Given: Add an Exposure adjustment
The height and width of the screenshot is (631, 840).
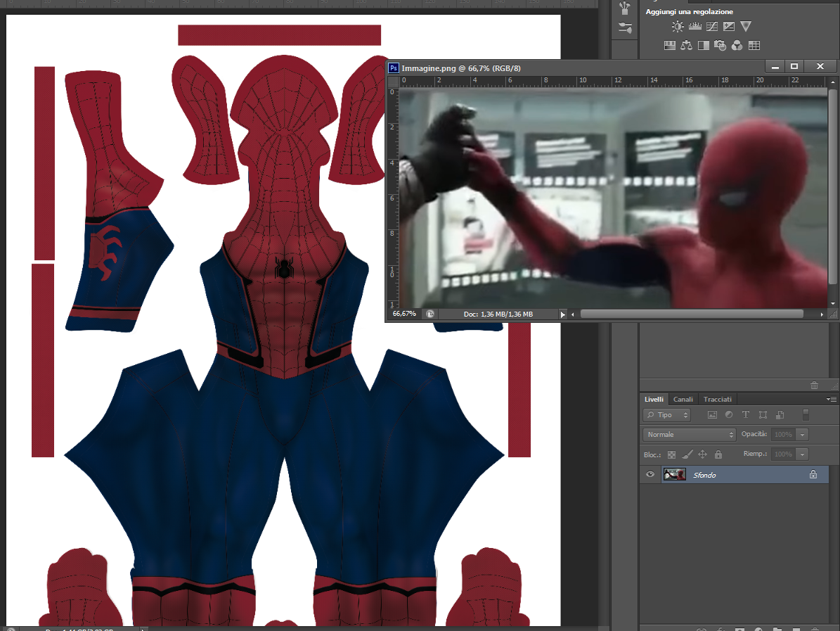Looking at the screenshot, I should pyautogui.click(x=728, y=26).
